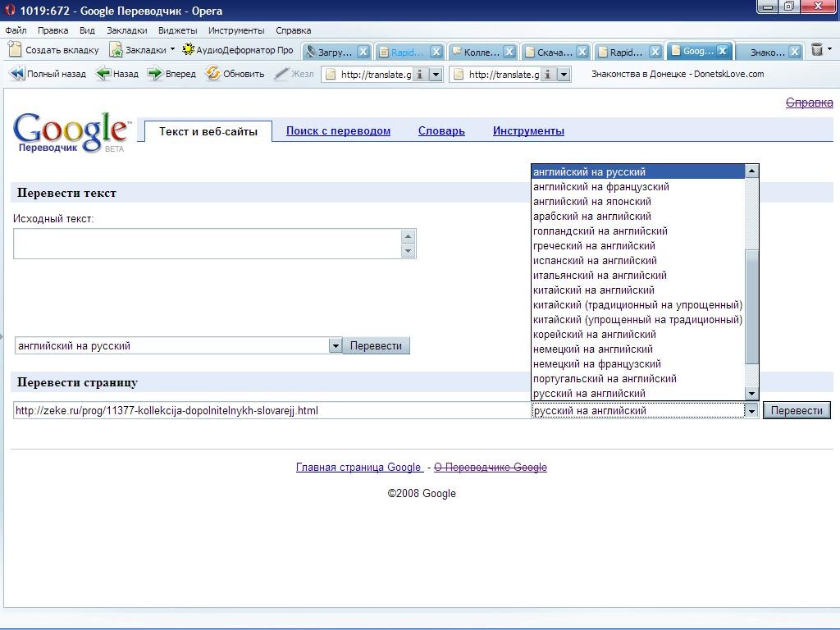
Task: Click the source text input box
Action: point(207,244)
